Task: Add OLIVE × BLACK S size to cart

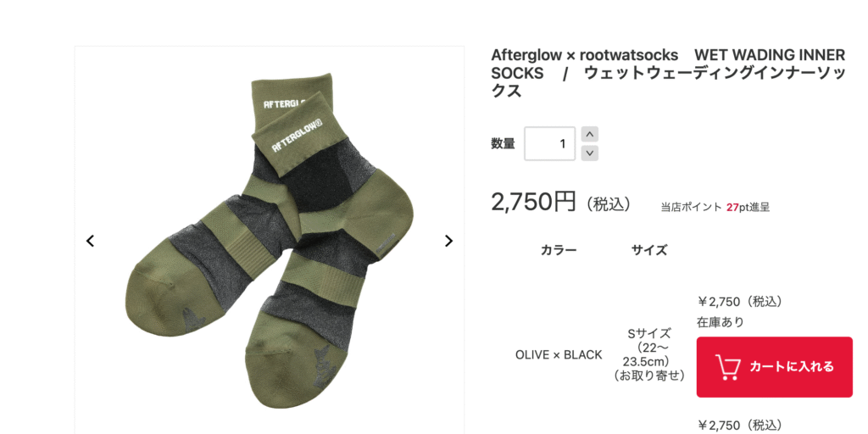Action: pos(775,367)
